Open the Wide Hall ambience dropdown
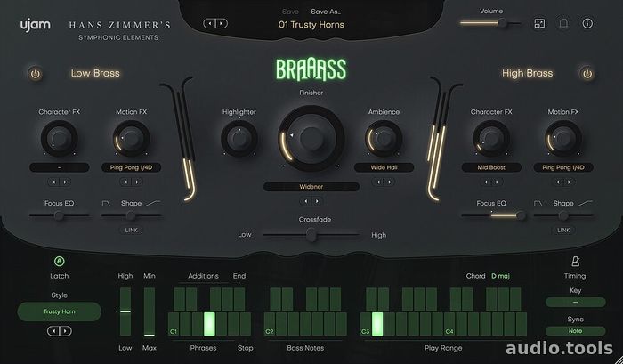 point(384,167)
